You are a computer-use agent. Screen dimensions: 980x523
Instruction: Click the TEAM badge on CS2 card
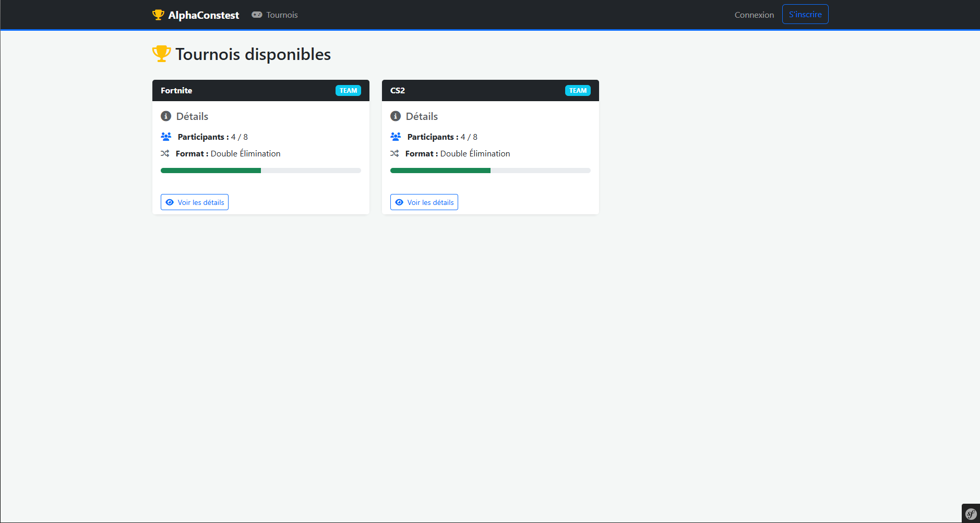coord(578,90)
